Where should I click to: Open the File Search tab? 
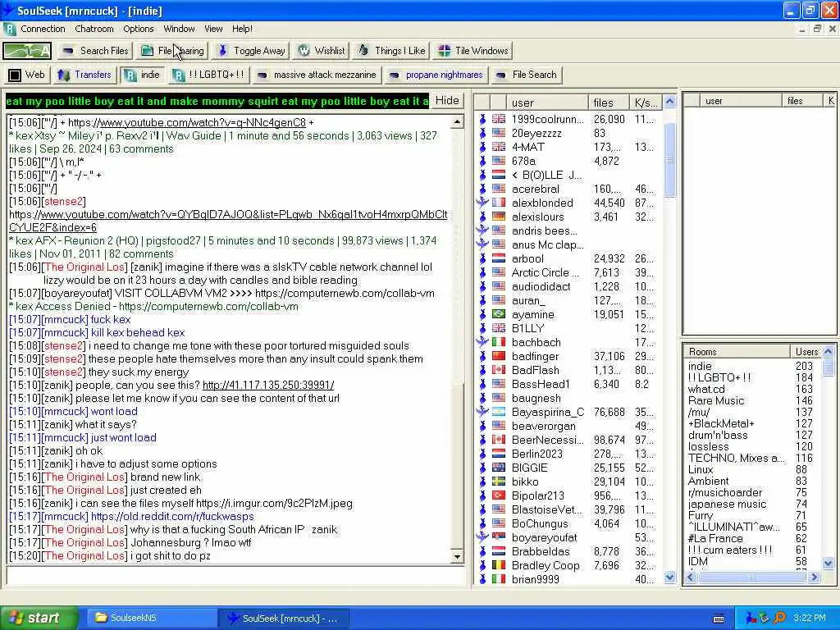[526, 75]
